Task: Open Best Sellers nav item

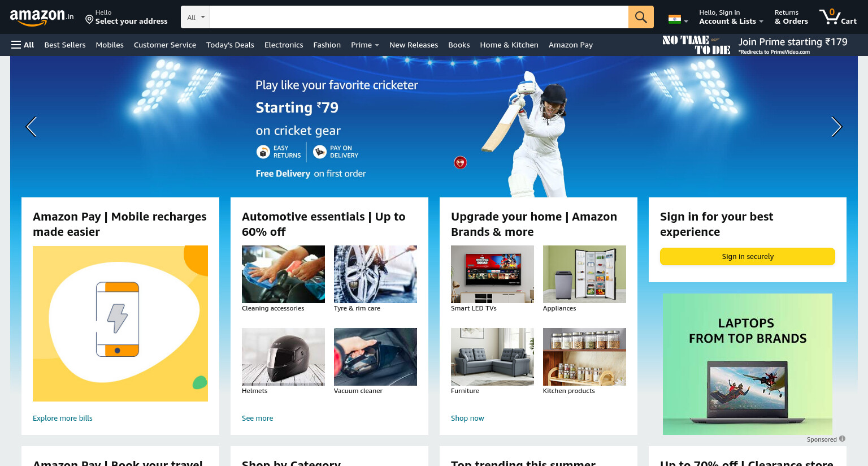Action: pos(65,45)
